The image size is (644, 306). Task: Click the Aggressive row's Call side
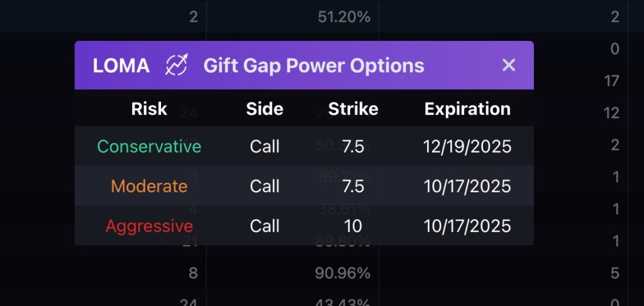tap(265, 226)
